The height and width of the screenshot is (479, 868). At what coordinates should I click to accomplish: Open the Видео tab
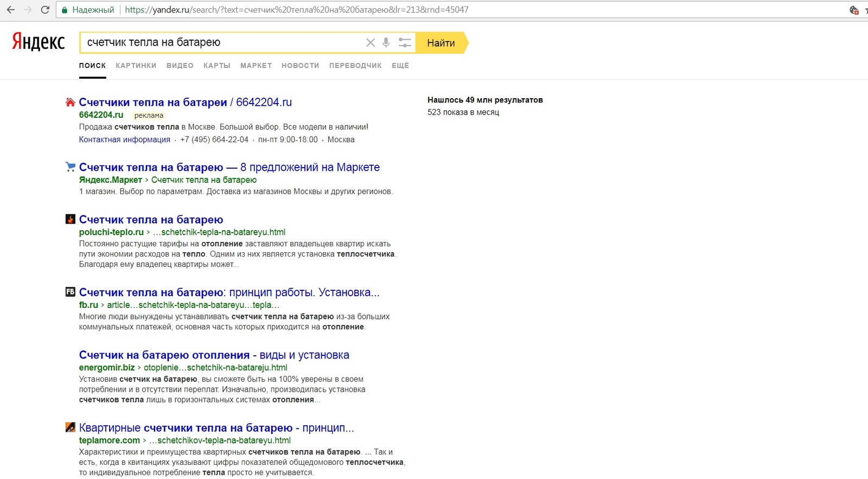(180, 66)
